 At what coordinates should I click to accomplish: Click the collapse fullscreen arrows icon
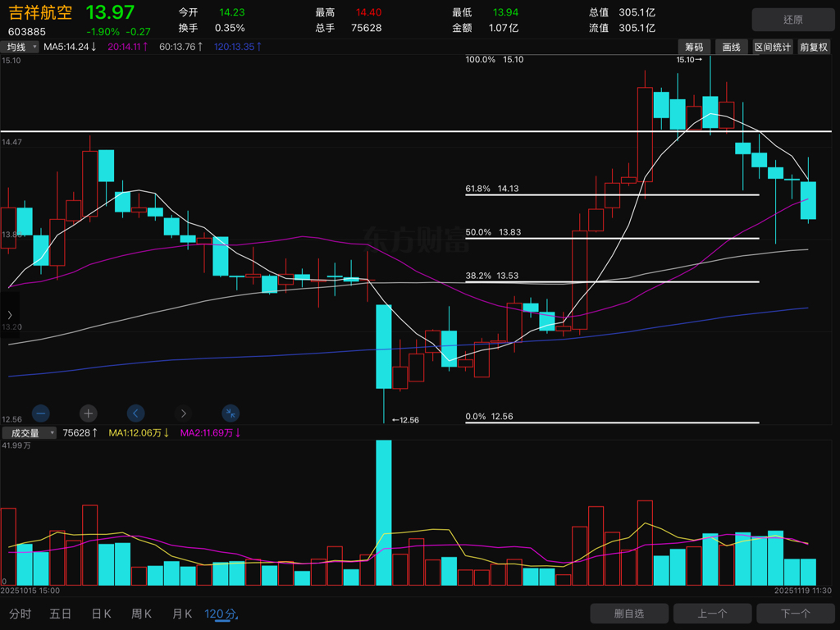click(231, 413)
